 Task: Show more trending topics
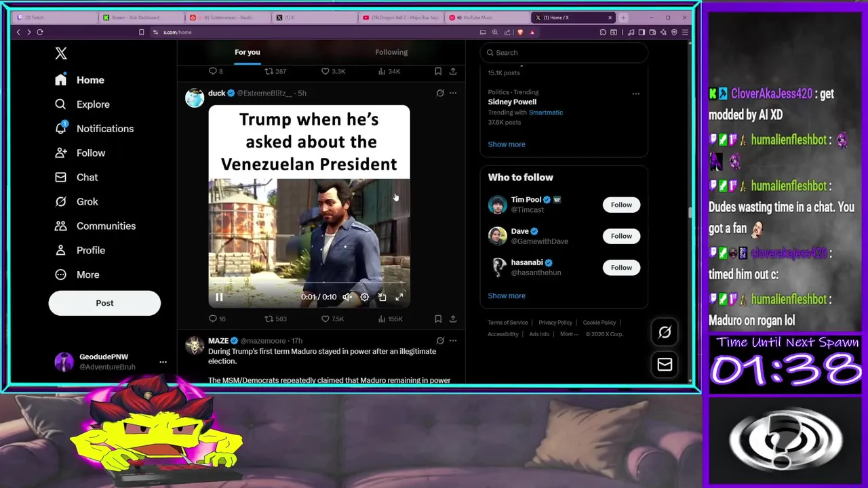coord(507,144)
